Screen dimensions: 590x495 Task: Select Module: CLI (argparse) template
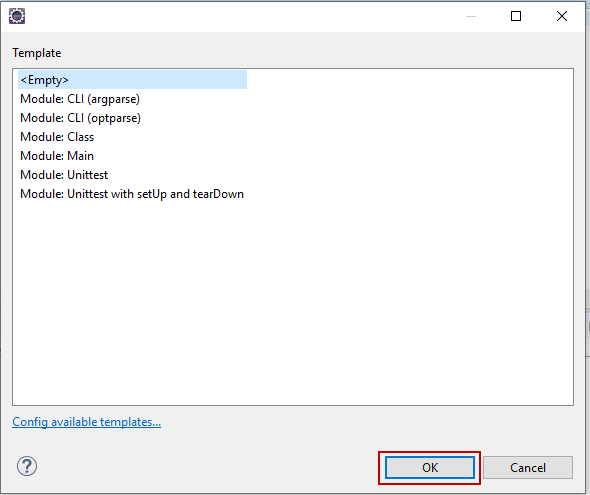[x=80, y=99]
